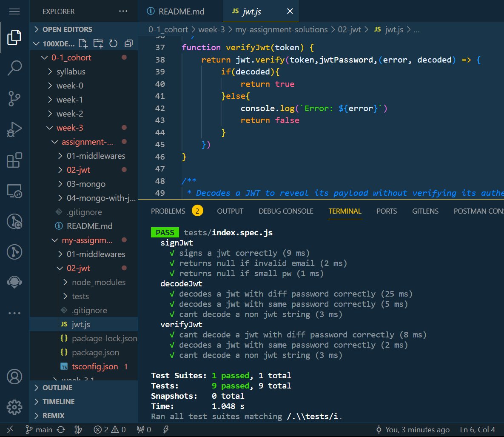Screen dimensions: 504x437
Task: Click the jwt.js breadcrumb segment
Action: coord(389,30)
